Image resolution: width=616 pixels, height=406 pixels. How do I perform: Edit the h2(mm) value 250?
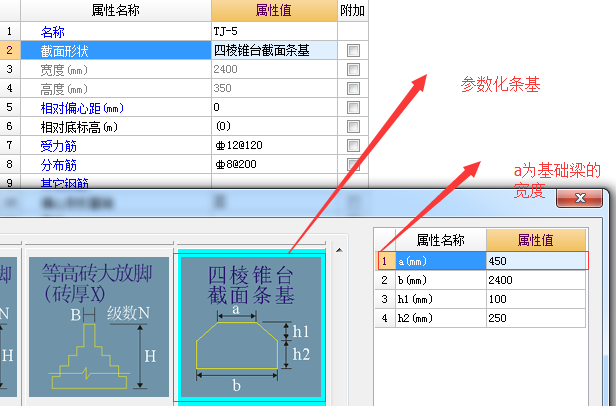pyautogui.click(x=536, y=318)
